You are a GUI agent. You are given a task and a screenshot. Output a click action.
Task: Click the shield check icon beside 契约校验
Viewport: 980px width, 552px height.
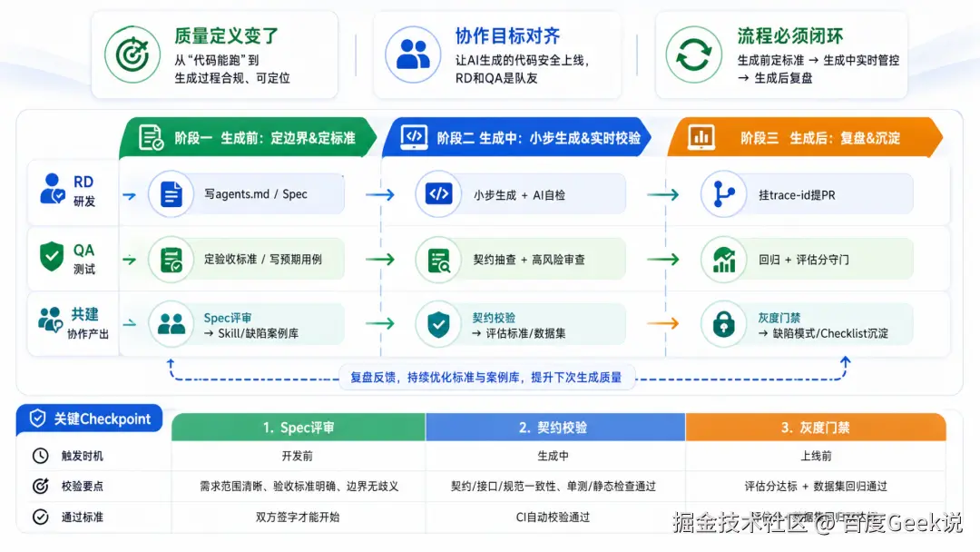(438, 324)
